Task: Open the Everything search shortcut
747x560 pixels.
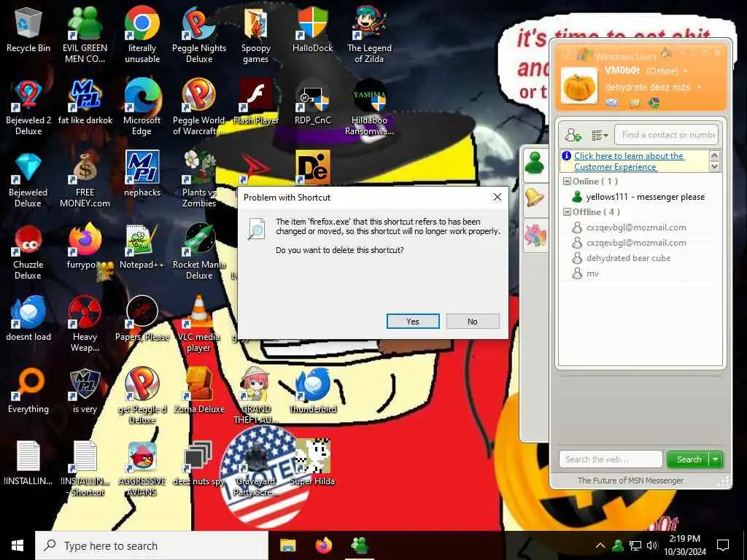Action: pyautogui.click(x=28, y=392)
